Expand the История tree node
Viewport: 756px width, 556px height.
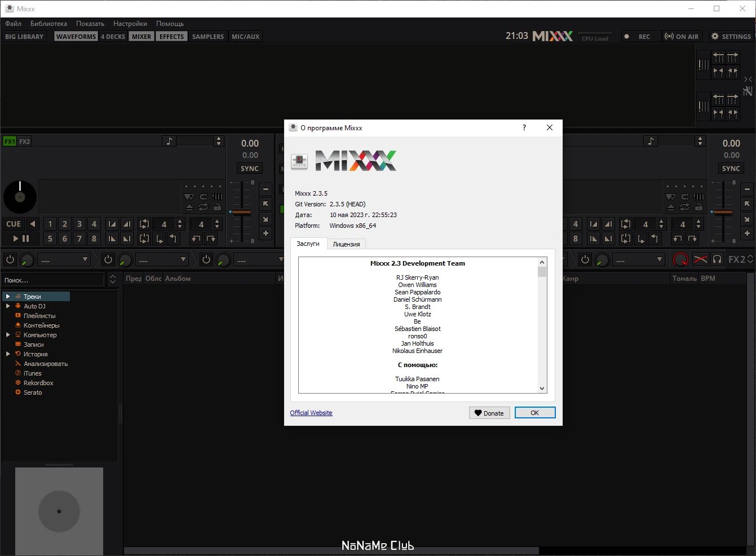point(8,354)
